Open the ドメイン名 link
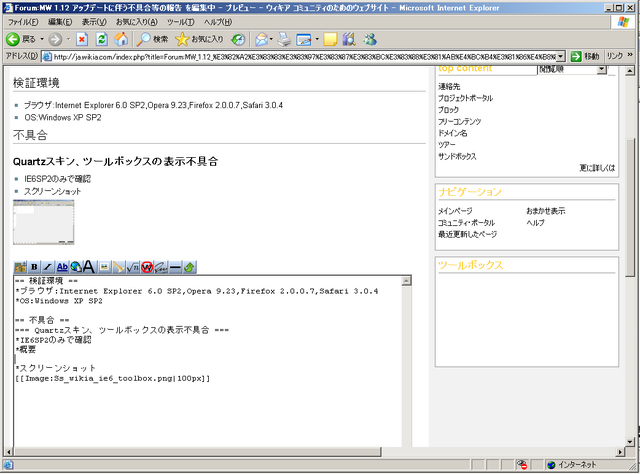The image size is (640, 474). 453,133
